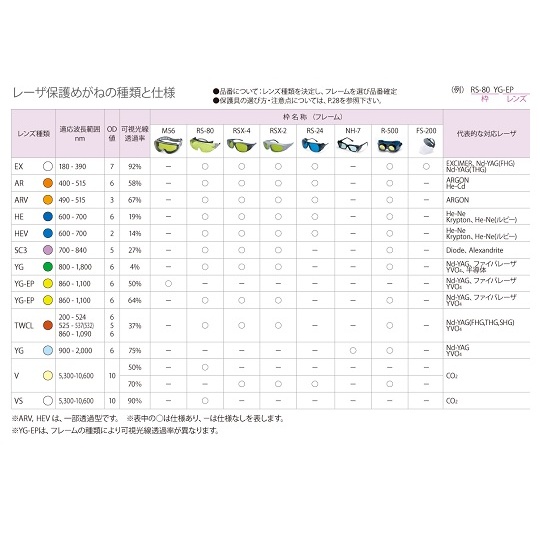
Task: Click the NH-7 glasses image
Action: (352, 145)
